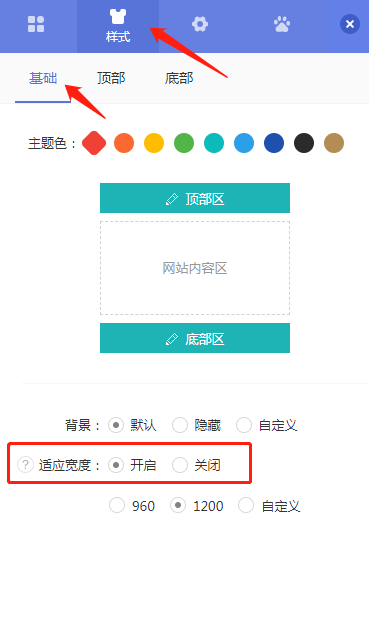Image resolution: width=369 pixels, height=625 pixels.
Task: Switch to the 底部 tab
Action: pyautogui.click(x=179, y=78)
